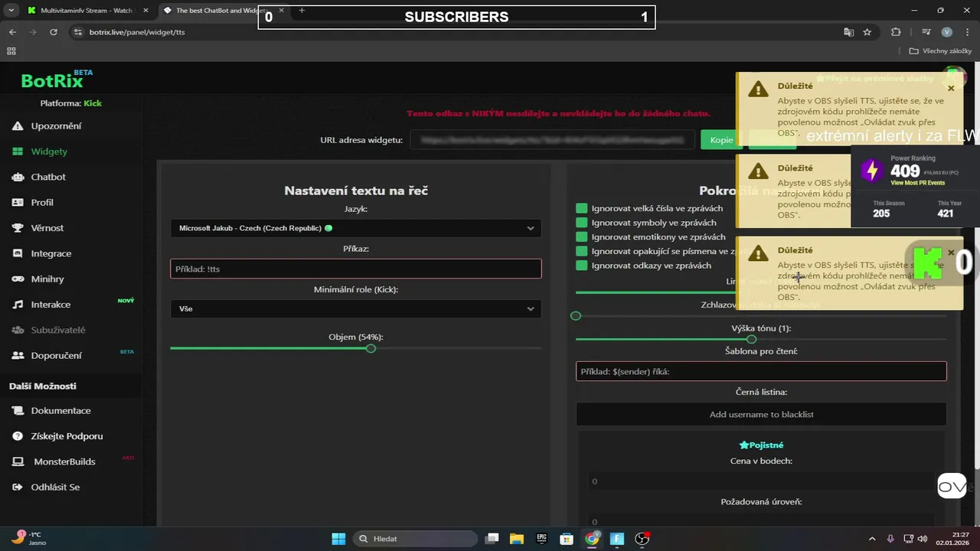
Task: Open Chrome tab search dropdown arrow
Action: tap(11, 11)
